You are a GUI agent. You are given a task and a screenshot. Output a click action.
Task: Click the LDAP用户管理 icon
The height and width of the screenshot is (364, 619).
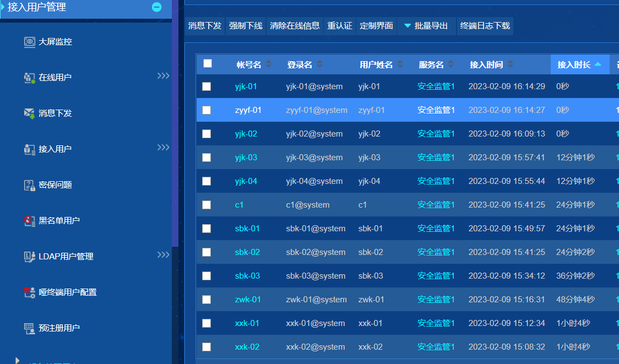[29, 257]
